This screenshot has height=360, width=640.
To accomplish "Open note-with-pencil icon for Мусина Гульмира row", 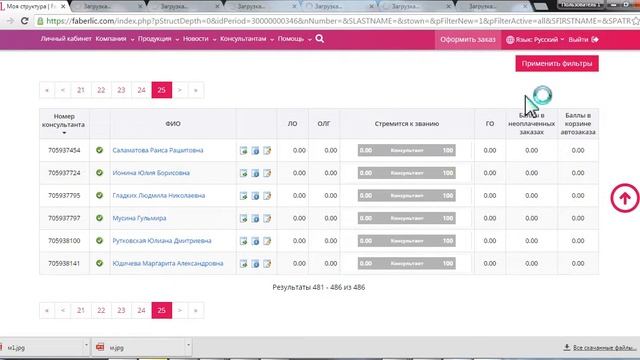I will coord(267,218).
